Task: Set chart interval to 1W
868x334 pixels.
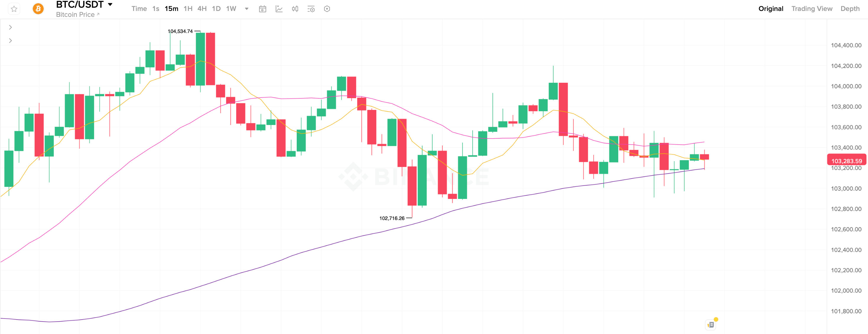Action: tap(231, 9)
